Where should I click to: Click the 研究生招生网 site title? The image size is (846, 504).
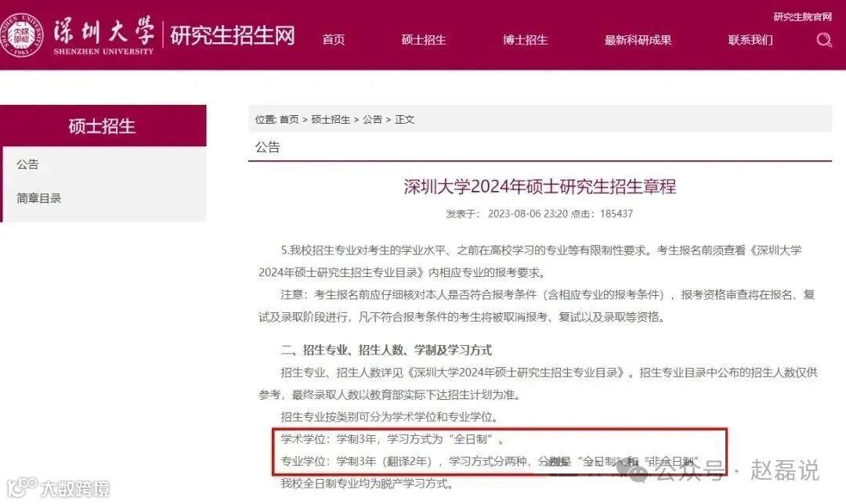pos(233,35)
